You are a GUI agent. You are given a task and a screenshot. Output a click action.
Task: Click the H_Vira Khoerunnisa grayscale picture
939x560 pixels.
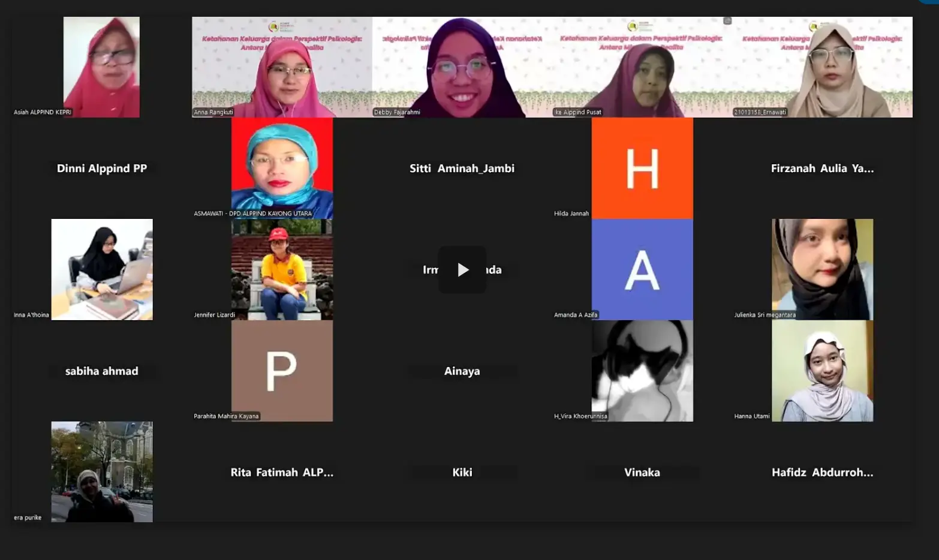[x=642, y=371]
